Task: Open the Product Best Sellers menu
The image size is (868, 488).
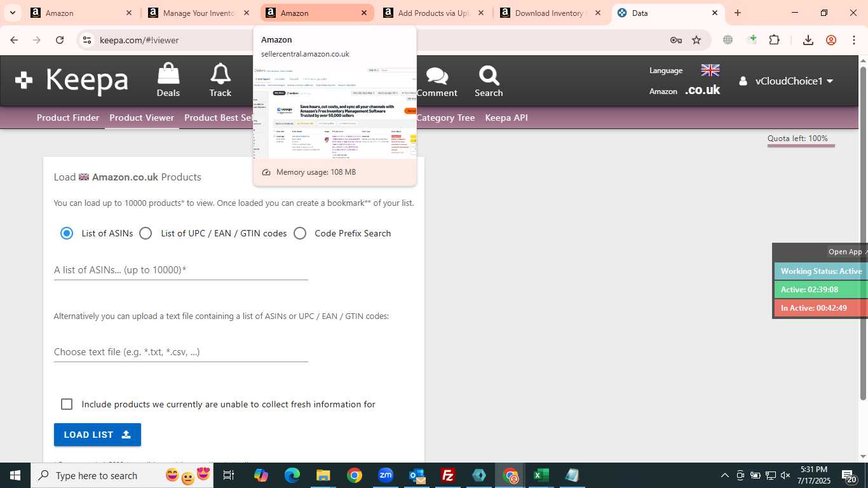Action: 219,118
